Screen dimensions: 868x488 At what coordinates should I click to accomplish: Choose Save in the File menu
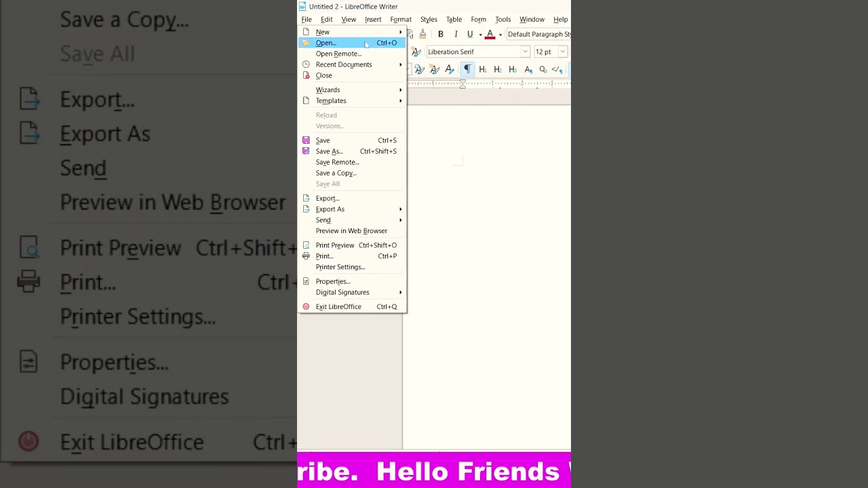click(x=352, y=140)
